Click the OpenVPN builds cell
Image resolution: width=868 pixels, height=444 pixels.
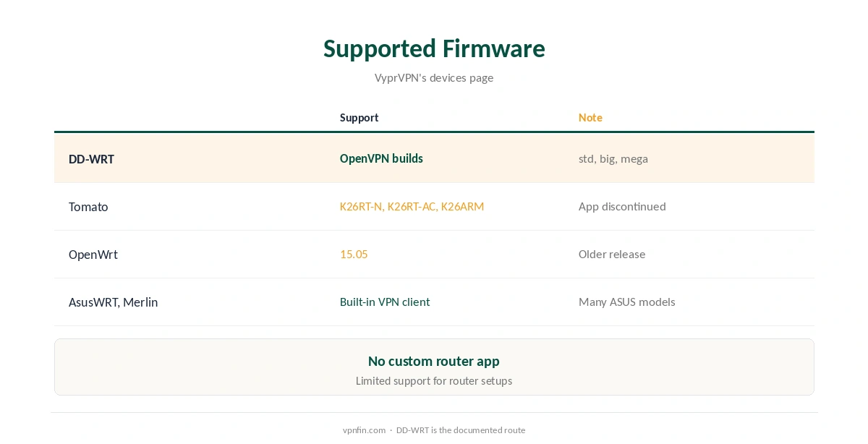381,158
